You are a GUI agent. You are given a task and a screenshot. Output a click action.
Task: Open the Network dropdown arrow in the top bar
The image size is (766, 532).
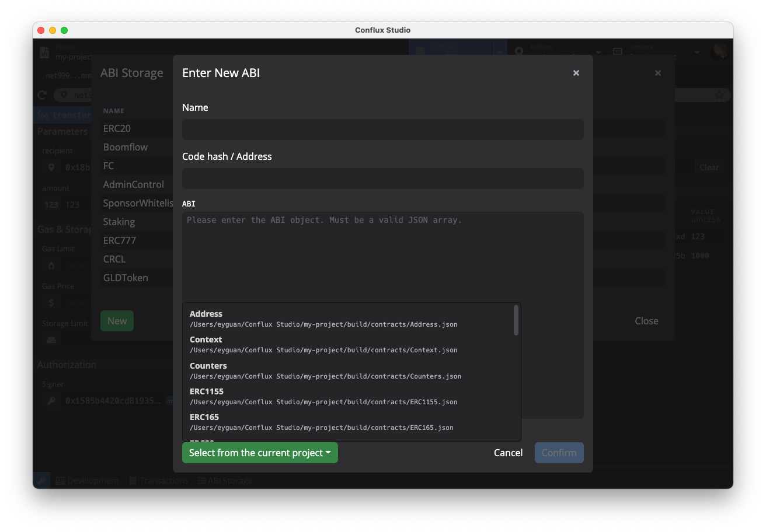click(697, 52)
